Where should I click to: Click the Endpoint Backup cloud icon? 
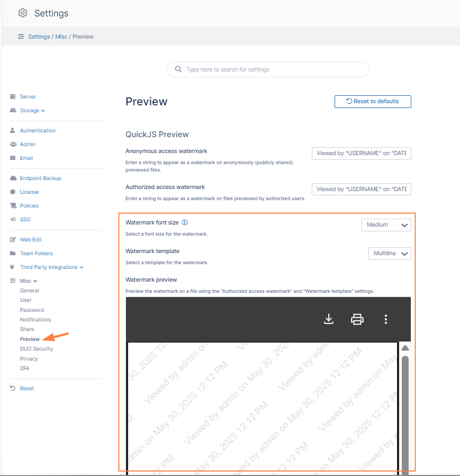(x=13, y=178)
